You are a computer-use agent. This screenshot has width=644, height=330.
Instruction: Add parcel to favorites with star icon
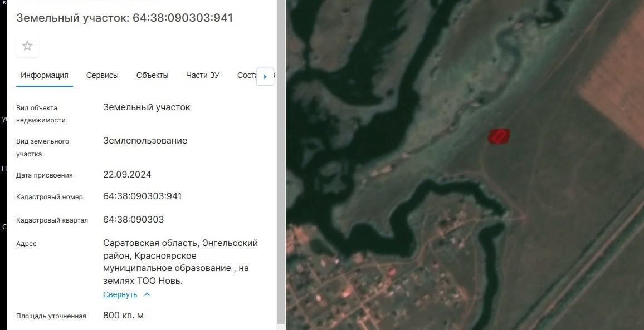click(x=27, y=46)
